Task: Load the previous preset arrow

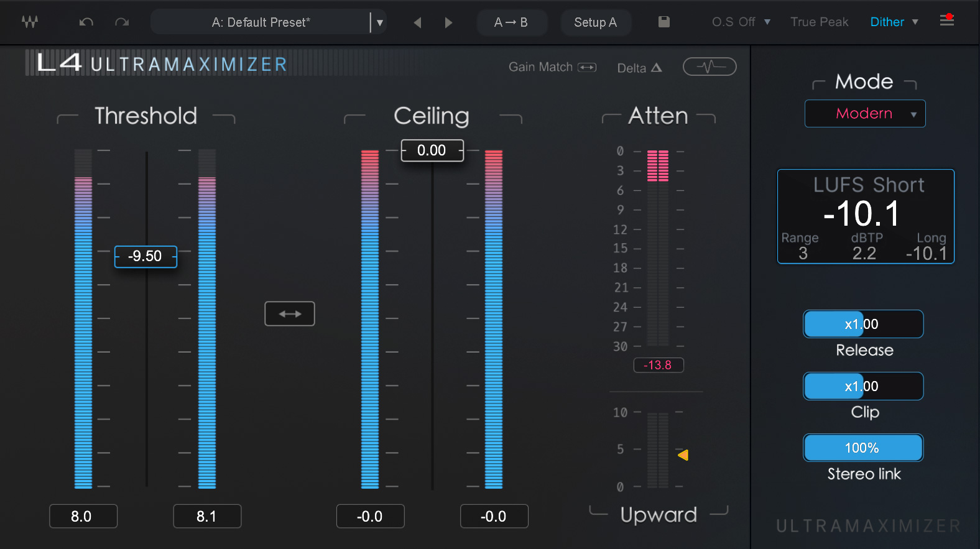Action: [x=417, y=22]
